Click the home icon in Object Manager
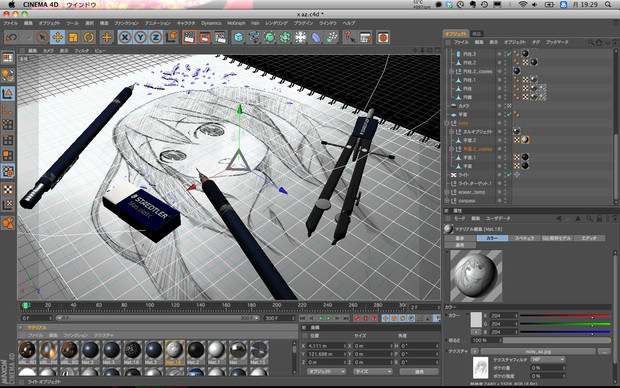The height and width of the screenshot is (388, 620). coord(599,42)
